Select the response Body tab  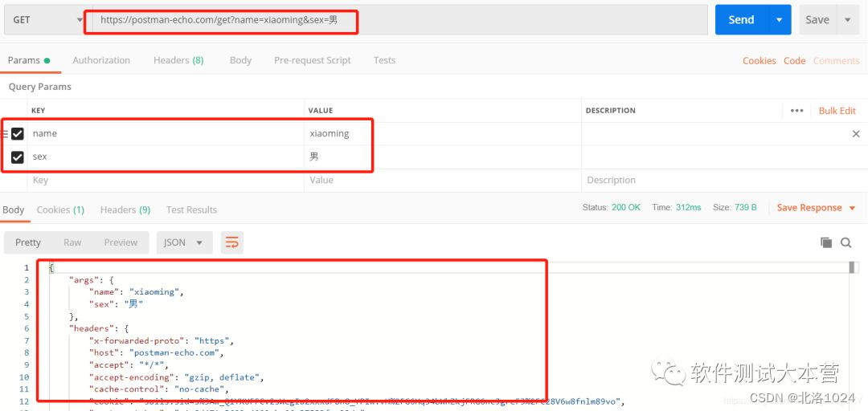point(14,210)
